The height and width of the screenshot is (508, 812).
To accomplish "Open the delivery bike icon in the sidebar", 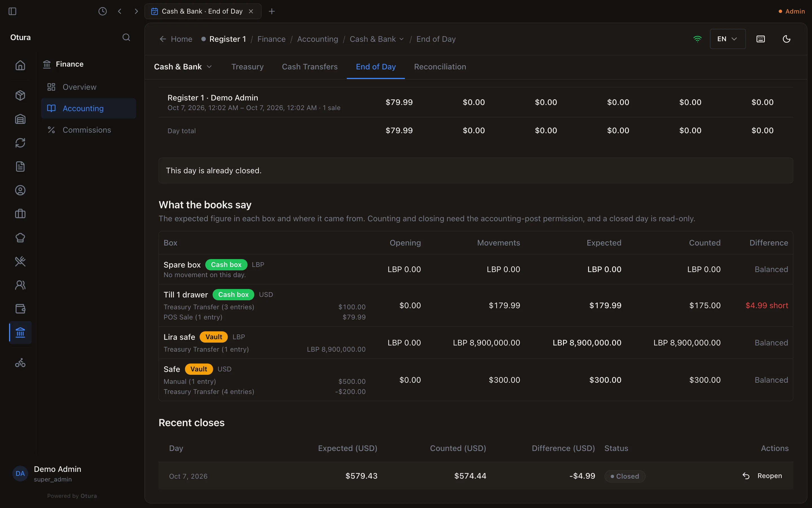I will [20, 363].
